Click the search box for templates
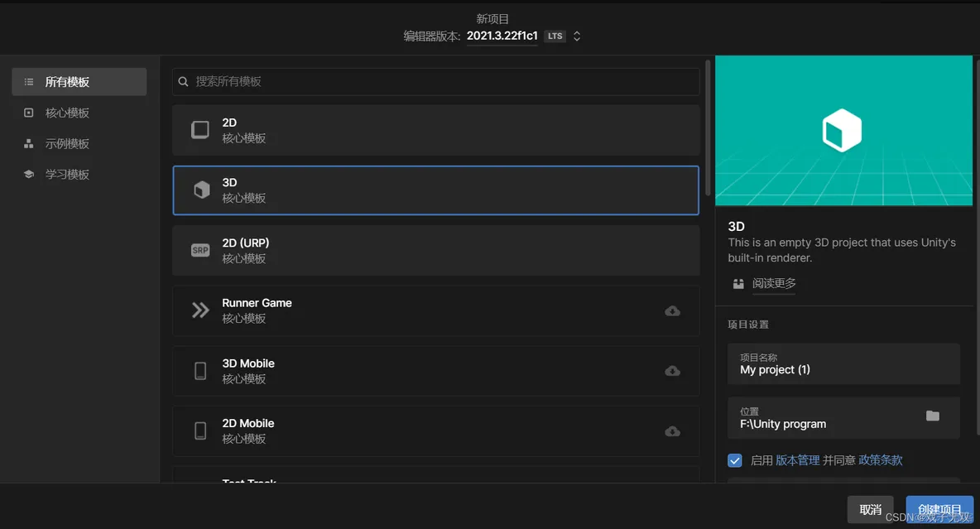980x529 pixels. 435,81
